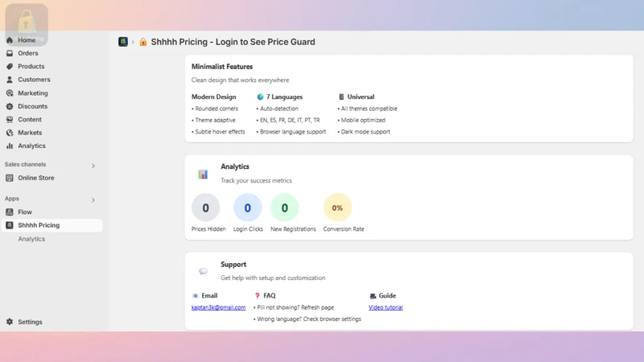Click the Discounts badge icon
Screen dimensions: 644x362
(10, 106)
